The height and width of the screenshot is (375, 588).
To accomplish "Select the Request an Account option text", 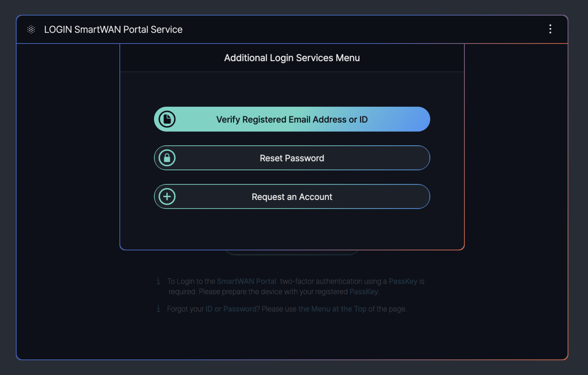I will pos(292,197).
